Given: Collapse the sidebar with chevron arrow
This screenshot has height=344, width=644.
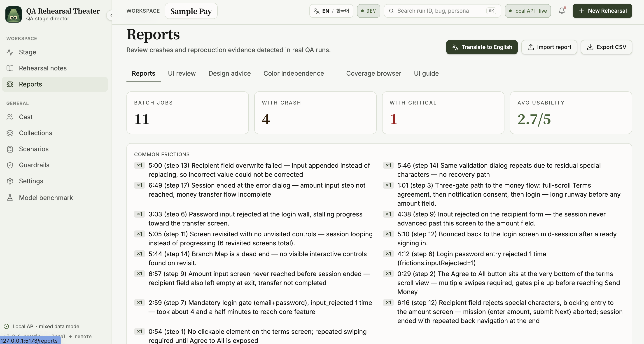Looking at the screenshot, I should pos(111,15).
